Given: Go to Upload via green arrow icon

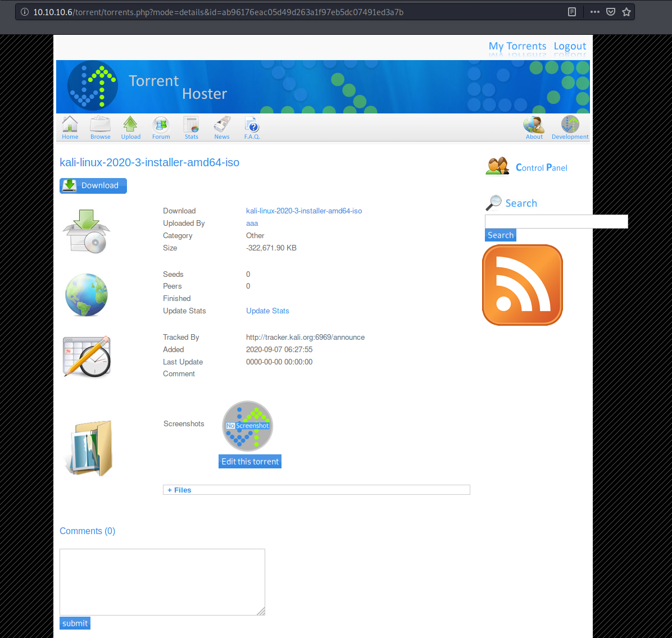Looking at the screenshot, I should 130,127.
